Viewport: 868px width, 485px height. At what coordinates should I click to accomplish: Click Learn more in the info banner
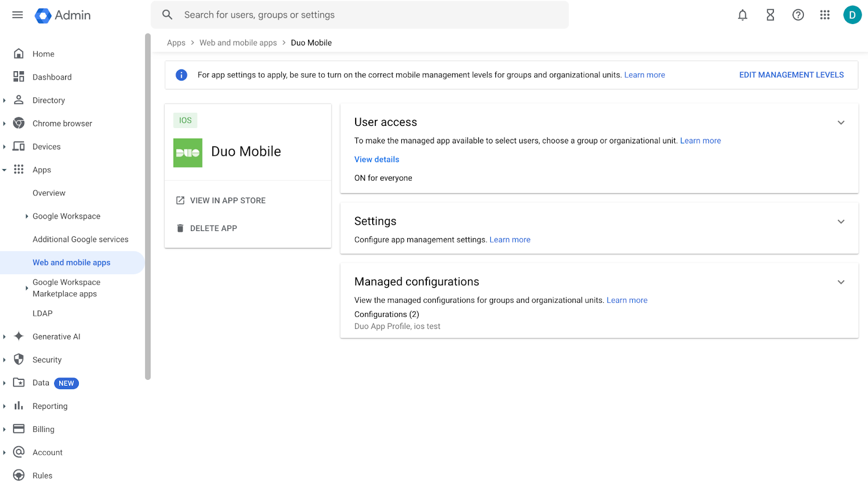tap(645, 75)
